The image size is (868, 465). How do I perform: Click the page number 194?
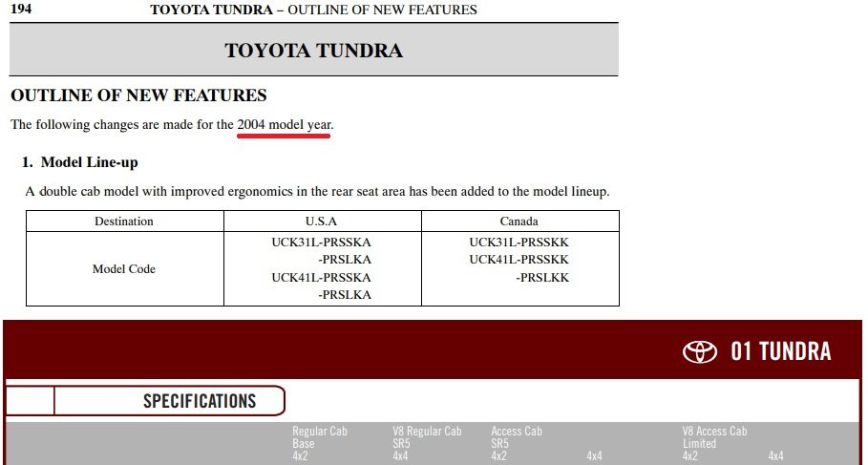21,9
